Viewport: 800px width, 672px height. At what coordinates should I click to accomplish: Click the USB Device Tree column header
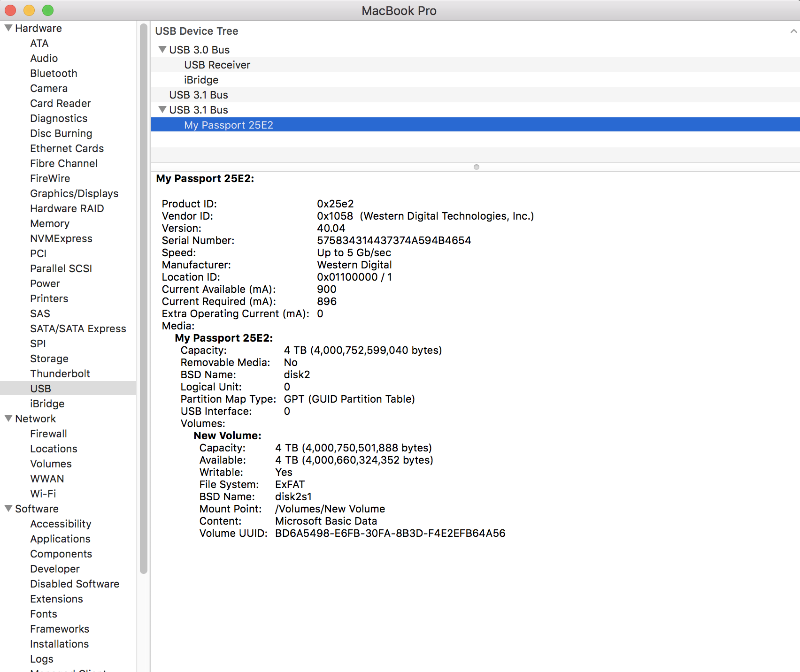coord(476,31)
